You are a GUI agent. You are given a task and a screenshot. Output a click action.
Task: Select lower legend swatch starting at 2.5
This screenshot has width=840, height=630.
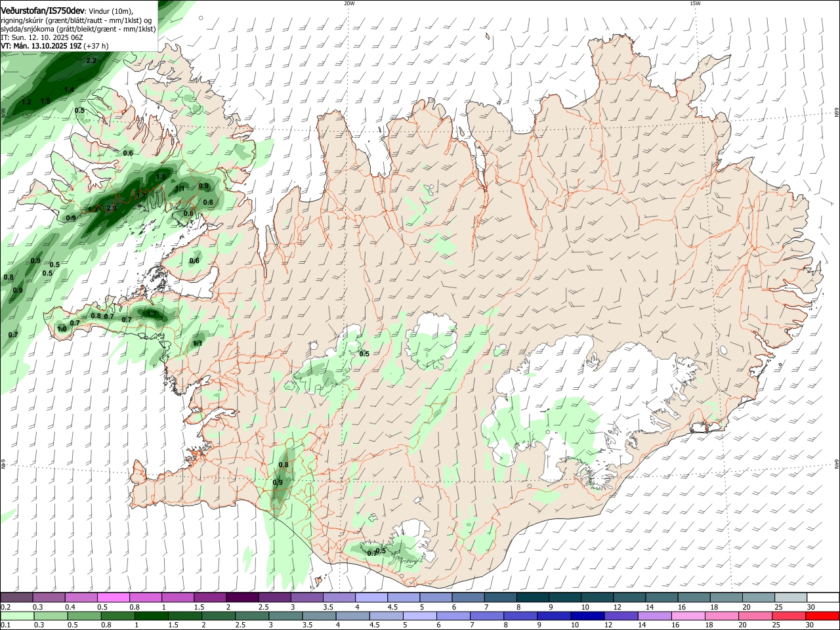pyautogui.click(x=252, y=616)
